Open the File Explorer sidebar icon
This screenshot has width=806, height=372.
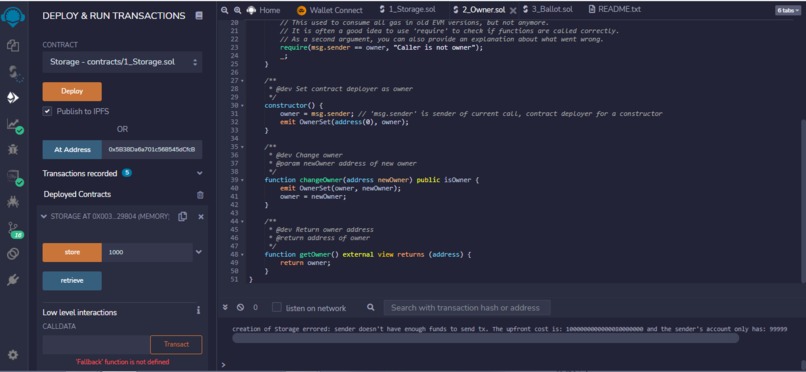[x=13, y=45]
